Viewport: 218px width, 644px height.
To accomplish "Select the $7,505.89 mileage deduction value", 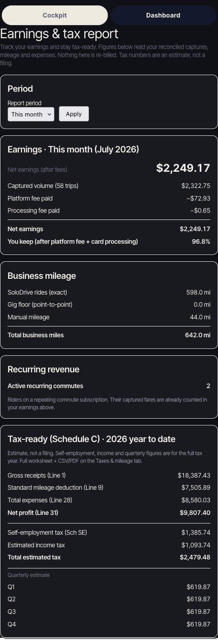I will [x=196, y=487].
